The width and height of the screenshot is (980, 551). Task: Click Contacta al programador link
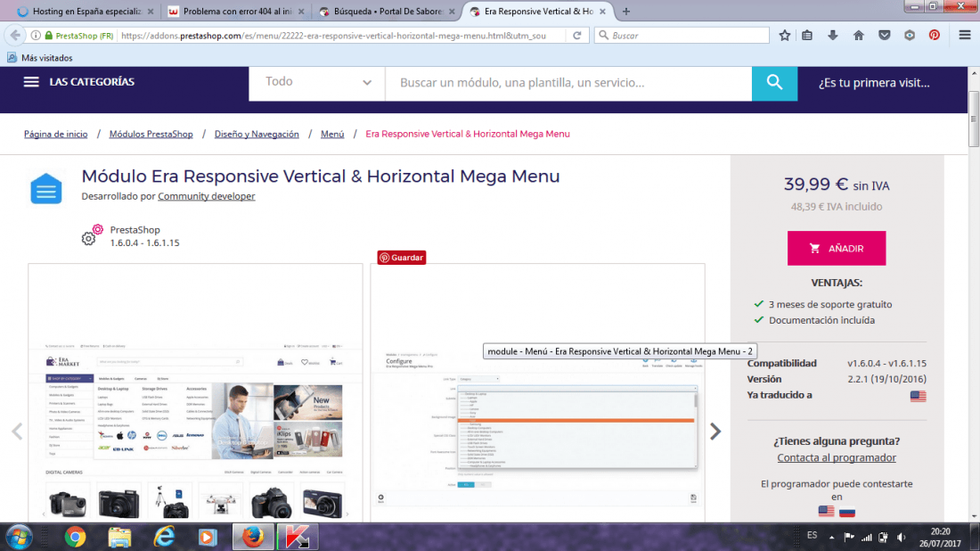[x=837, y=457]
